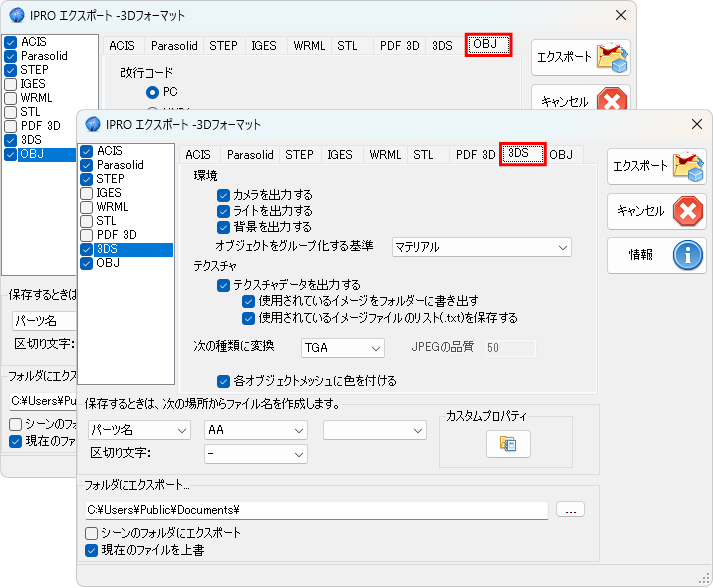Viewport: 713px width, 588px height.
Task: Click the キャンセル button label in the front window
Action: click(641, 211)
